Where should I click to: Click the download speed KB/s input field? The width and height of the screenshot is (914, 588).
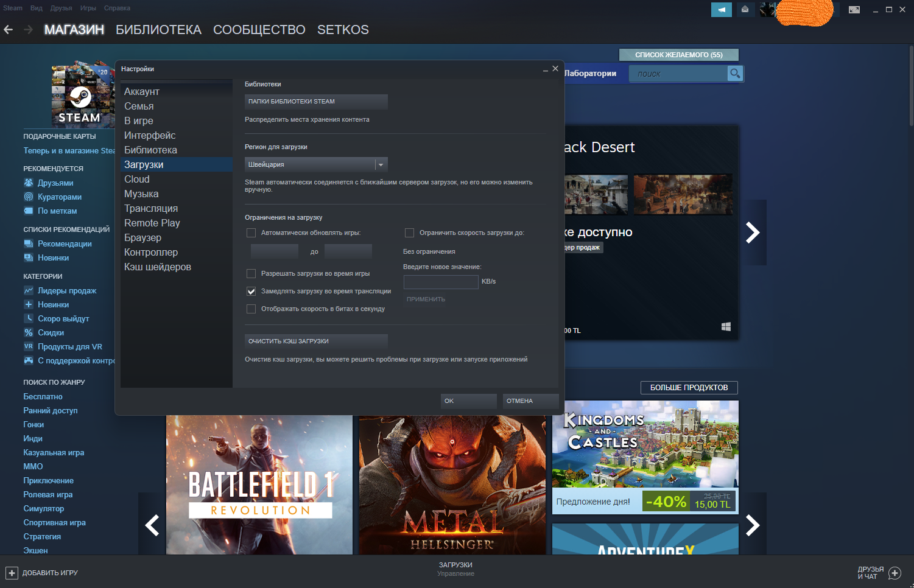441,282
